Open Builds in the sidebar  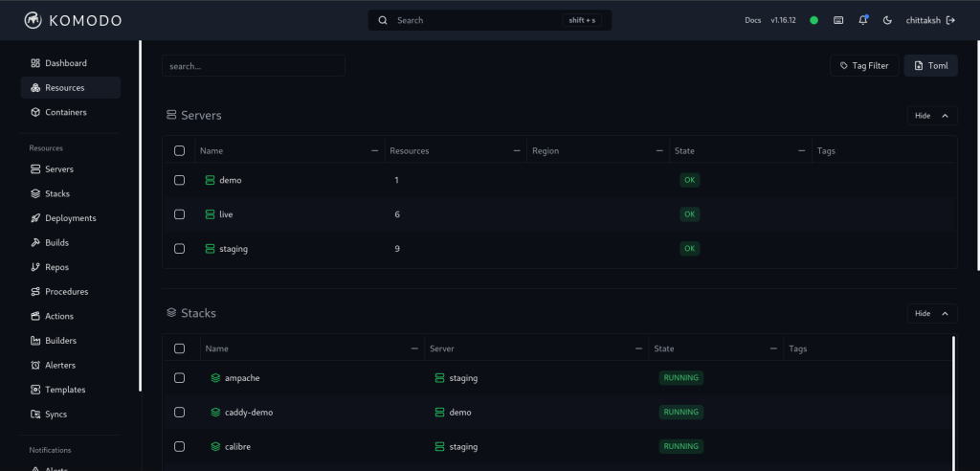[71, 242]
